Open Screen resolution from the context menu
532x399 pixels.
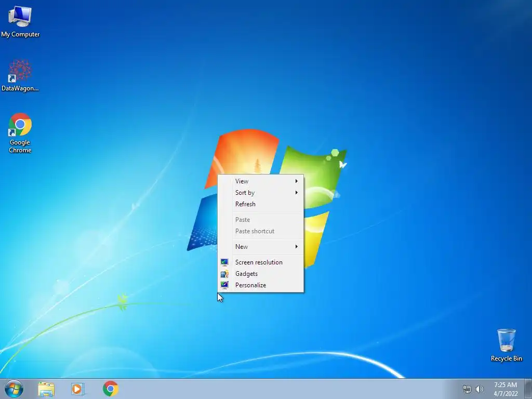pyautogui.click(x=261, y=262)
